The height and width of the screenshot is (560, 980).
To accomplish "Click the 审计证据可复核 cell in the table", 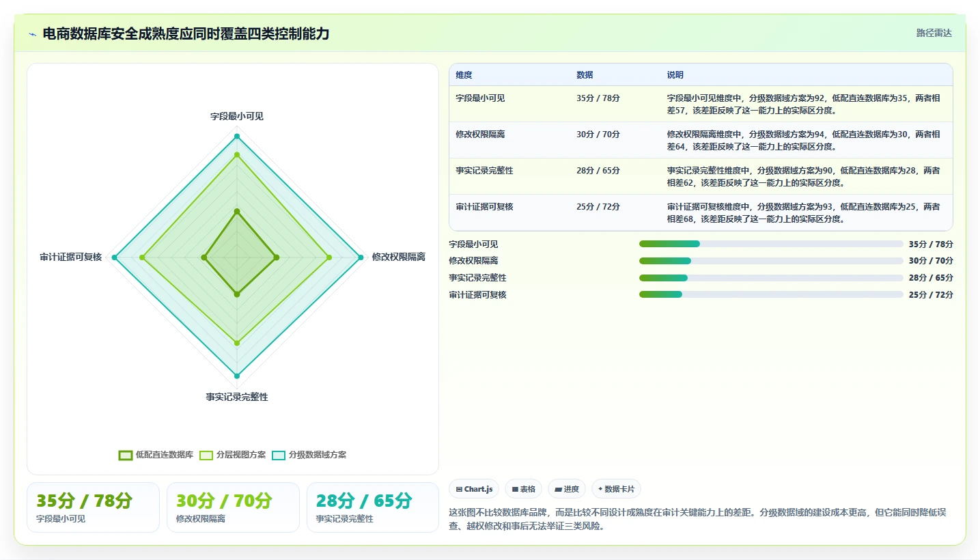I will coord(484,206).
